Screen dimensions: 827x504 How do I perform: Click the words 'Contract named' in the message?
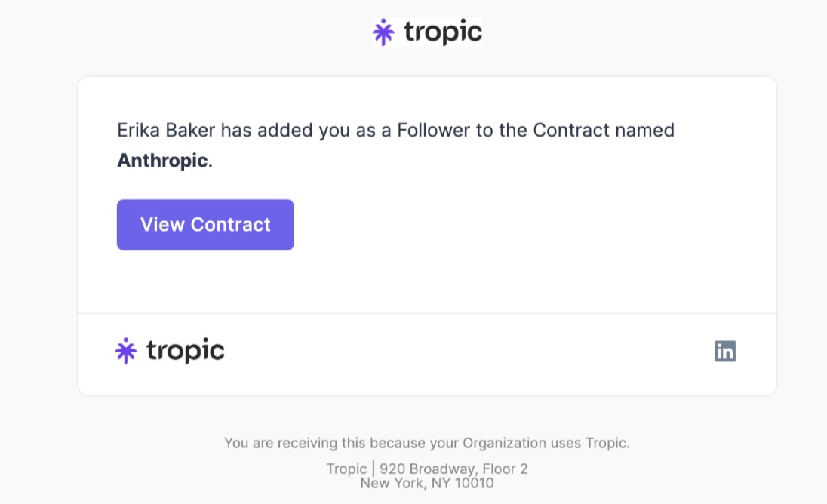coord(604,131)
